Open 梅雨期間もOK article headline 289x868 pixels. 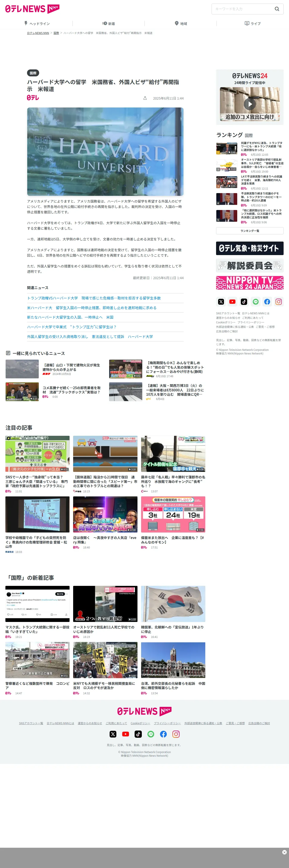click(175, 367)
